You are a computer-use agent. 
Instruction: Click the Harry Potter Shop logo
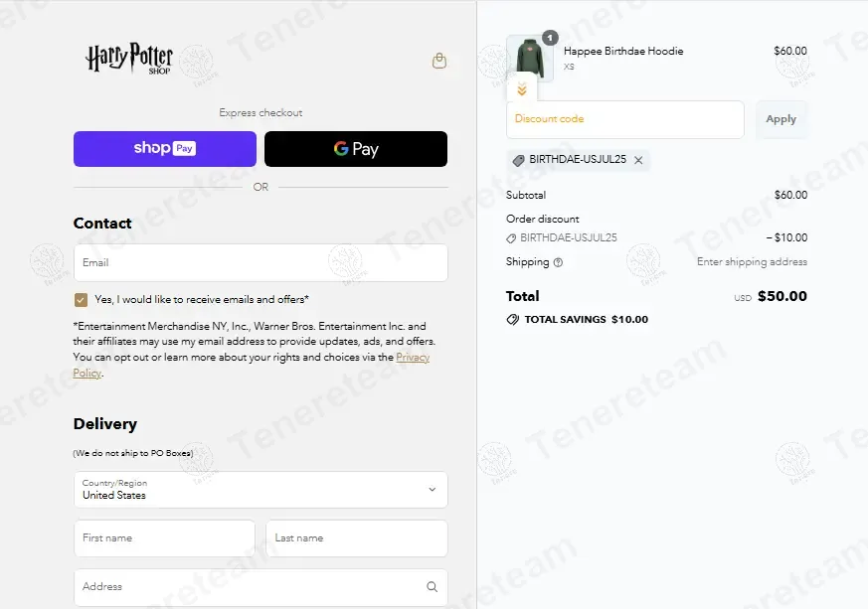point(129,58)
